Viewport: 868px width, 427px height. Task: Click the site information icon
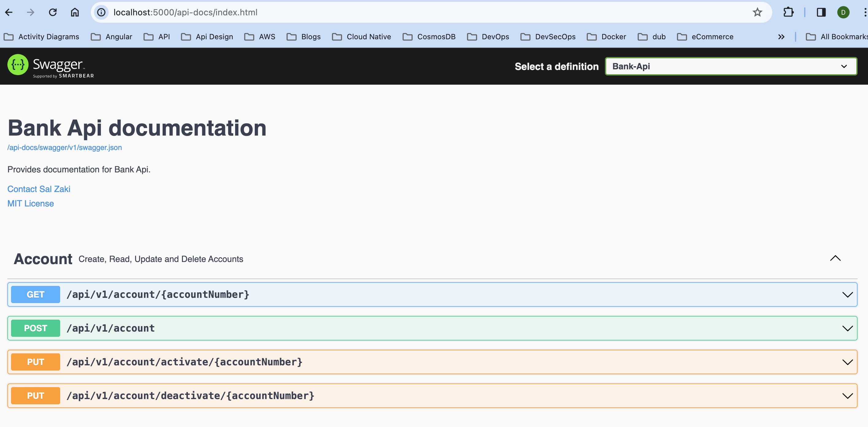point(101,13)
